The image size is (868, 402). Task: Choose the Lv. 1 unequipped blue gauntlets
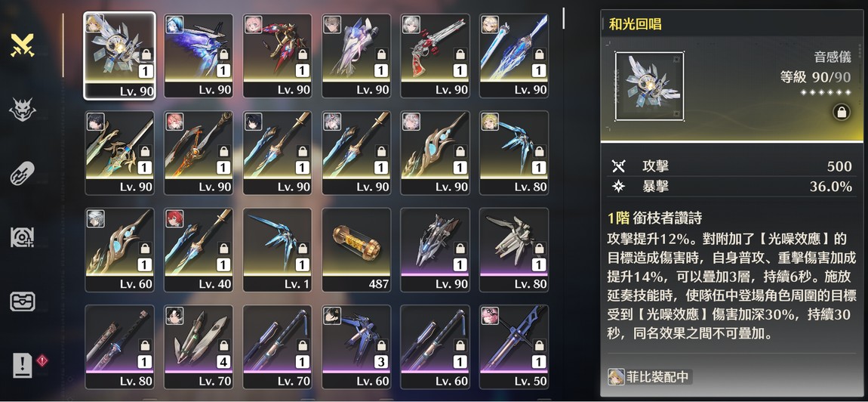[278, 249]
